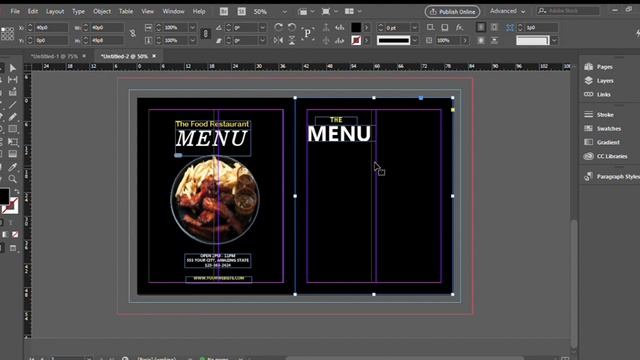Select the Rectangle tool

[13, 129]
